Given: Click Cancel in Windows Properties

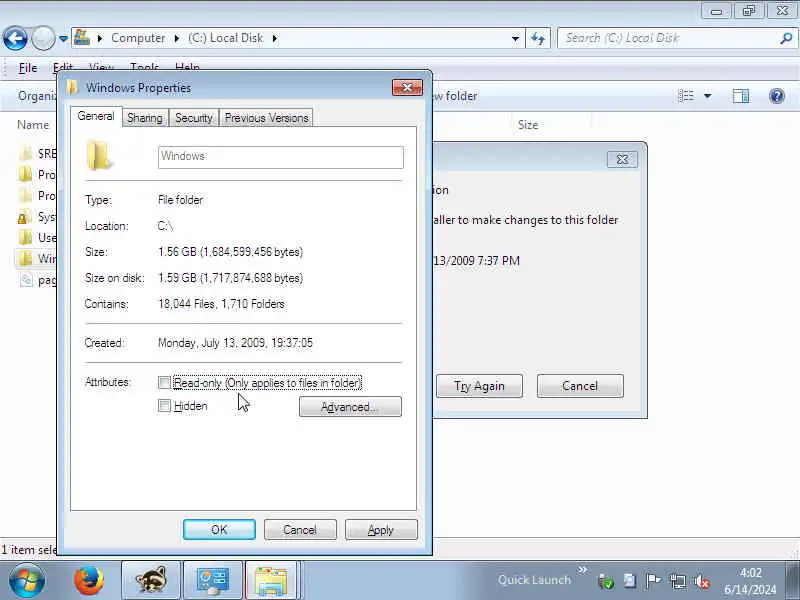Looking at the screenshot, I should [300, 530].
